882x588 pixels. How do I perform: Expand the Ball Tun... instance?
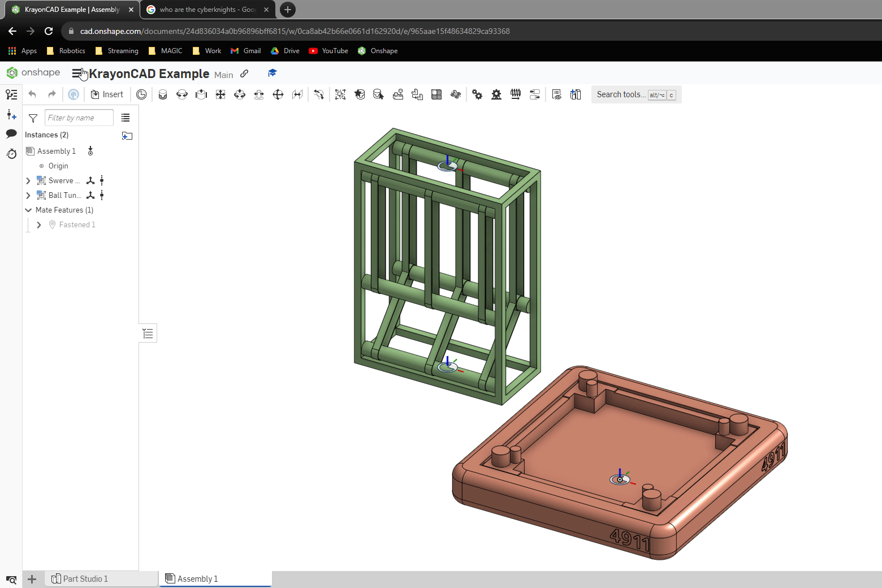[28, 196]
